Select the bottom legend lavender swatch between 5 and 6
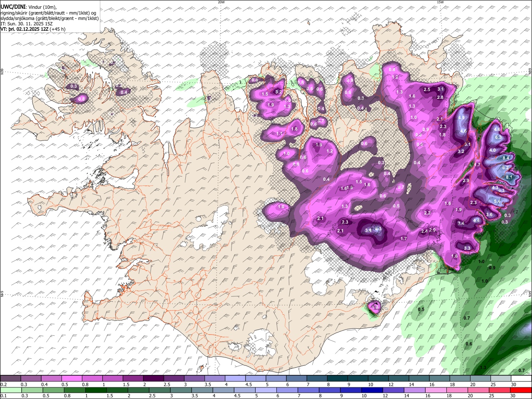The width and height of the screenshot is (532, 399). pyautogui.click(x=266, y=390)
